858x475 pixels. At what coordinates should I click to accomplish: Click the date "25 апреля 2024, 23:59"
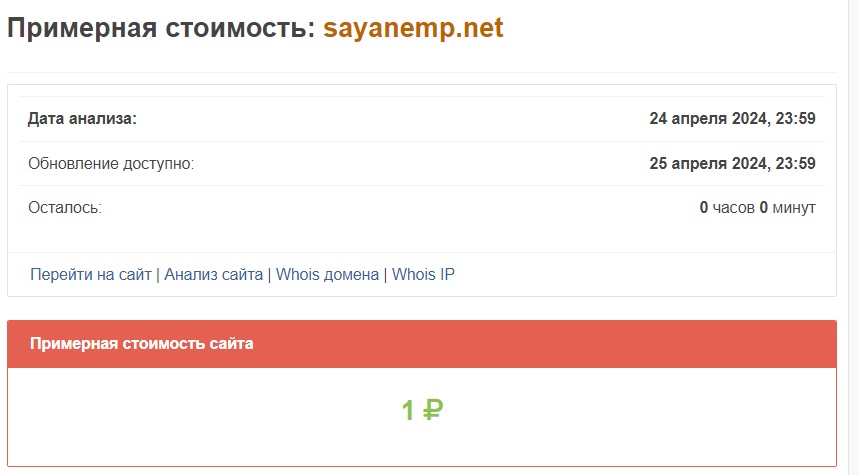click(x=732, y=163)
